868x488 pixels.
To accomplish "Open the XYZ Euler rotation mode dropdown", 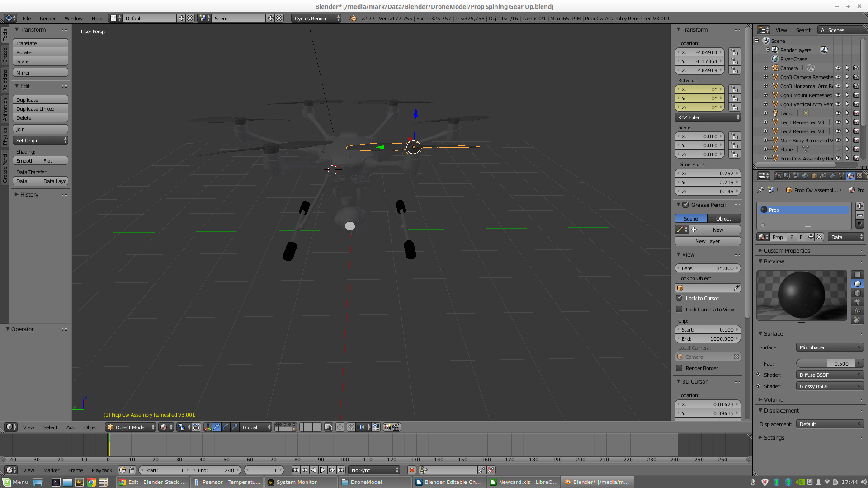I will 708,117.
